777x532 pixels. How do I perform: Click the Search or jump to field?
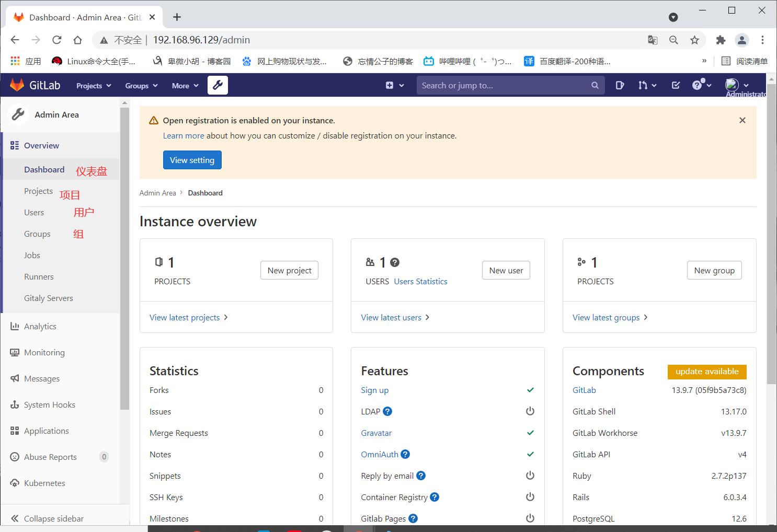click(510, 85)
